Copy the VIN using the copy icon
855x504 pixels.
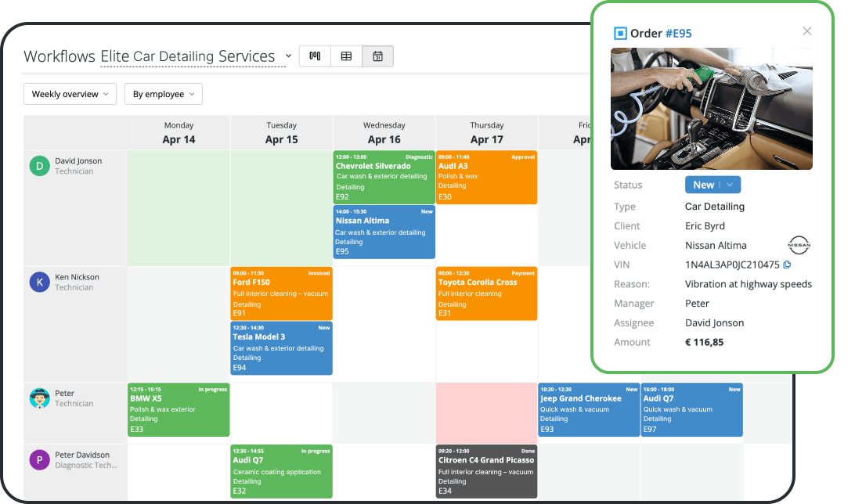click(788, 265)
